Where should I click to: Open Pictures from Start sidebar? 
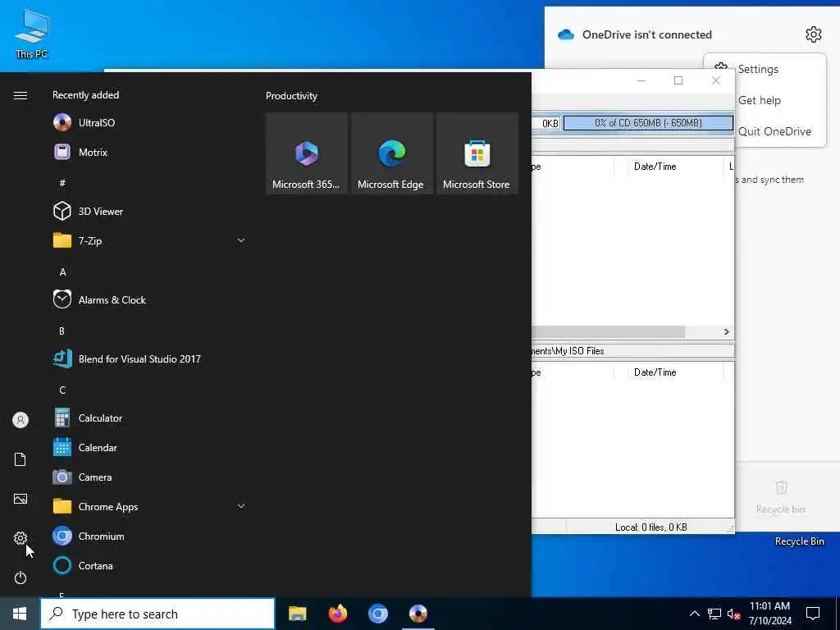(x=21, y=499)
